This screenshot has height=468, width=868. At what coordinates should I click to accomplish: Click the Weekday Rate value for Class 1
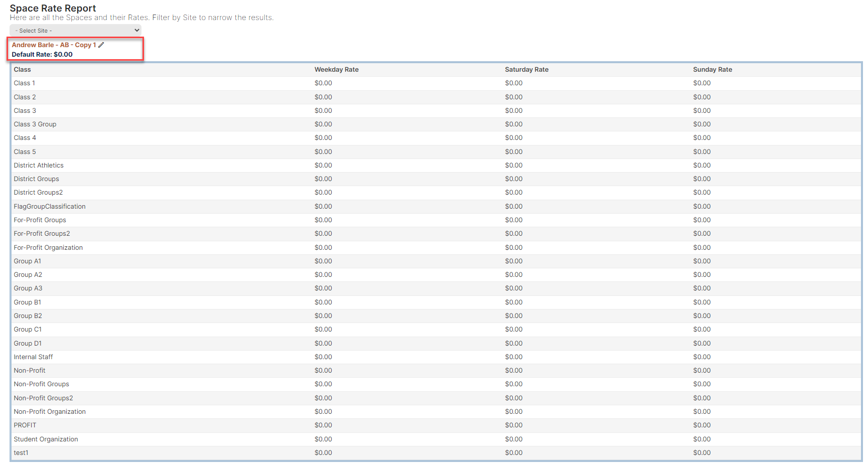[323, 83]
